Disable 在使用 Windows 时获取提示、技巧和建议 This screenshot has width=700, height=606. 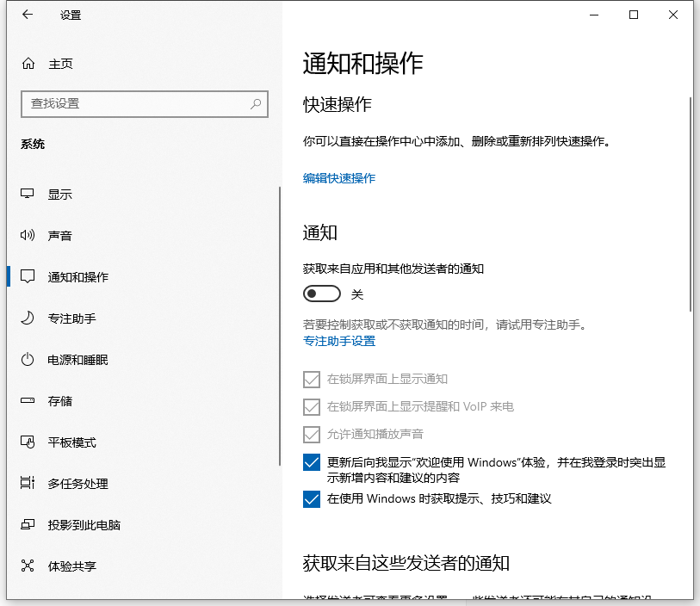(x=311, y=498)
